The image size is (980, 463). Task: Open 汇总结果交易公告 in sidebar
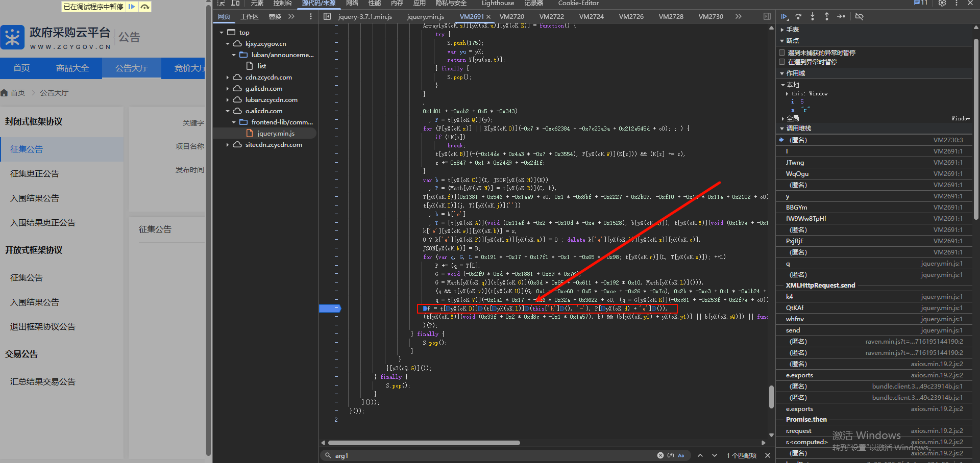tap(43, 381)
